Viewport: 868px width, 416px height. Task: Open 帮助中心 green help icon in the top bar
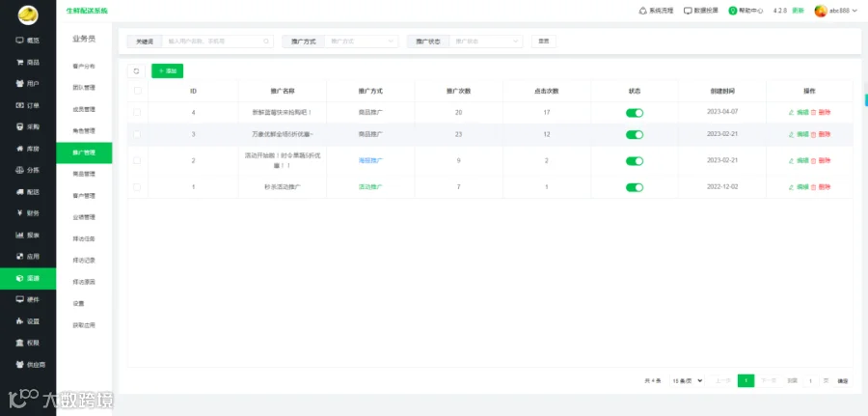732,11
